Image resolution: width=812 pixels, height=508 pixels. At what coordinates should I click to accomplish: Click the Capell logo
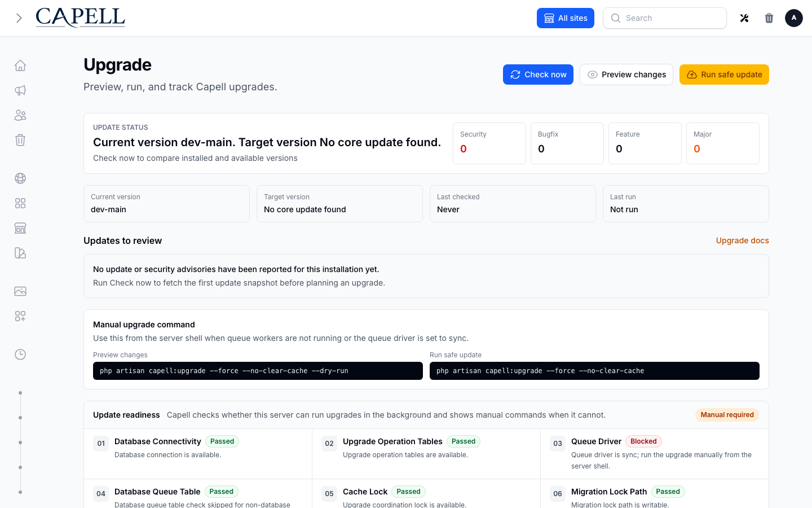click(x=80, y=17)
